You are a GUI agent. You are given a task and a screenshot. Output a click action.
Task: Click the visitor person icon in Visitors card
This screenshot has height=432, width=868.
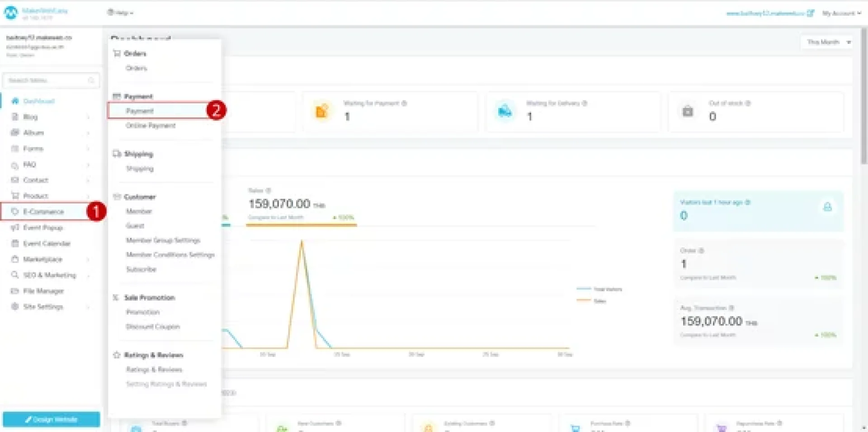827,207
